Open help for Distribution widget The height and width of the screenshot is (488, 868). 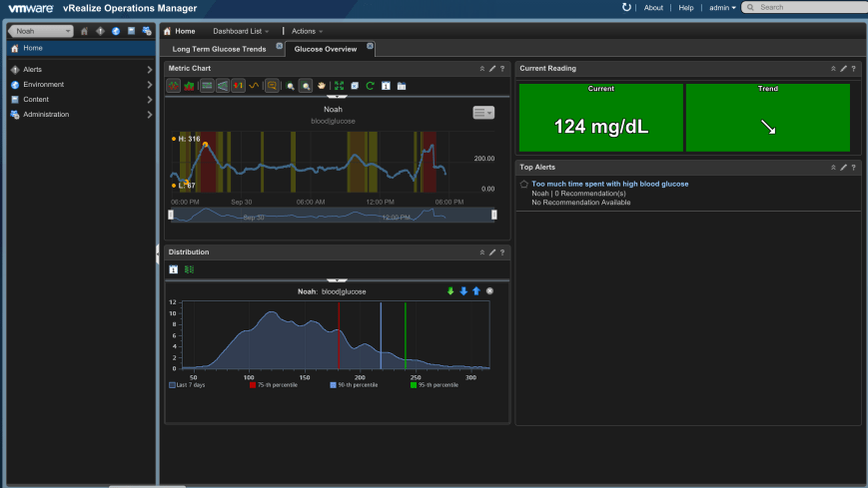click(x=502, y=252)
